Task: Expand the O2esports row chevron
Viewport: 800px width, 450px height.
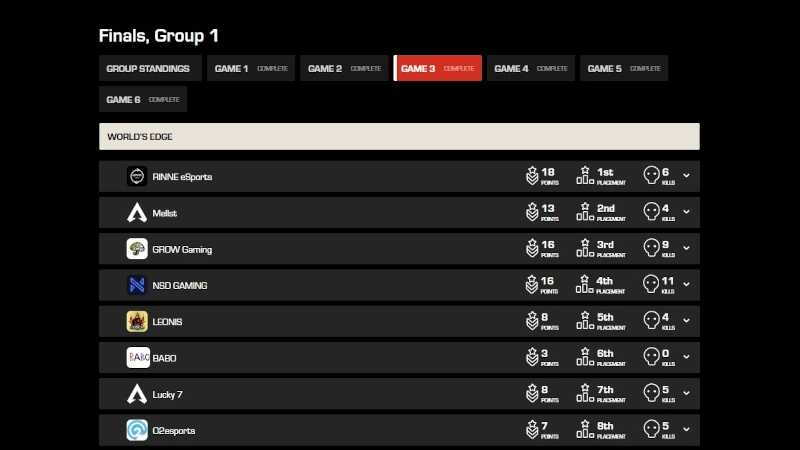Action: 686,429
